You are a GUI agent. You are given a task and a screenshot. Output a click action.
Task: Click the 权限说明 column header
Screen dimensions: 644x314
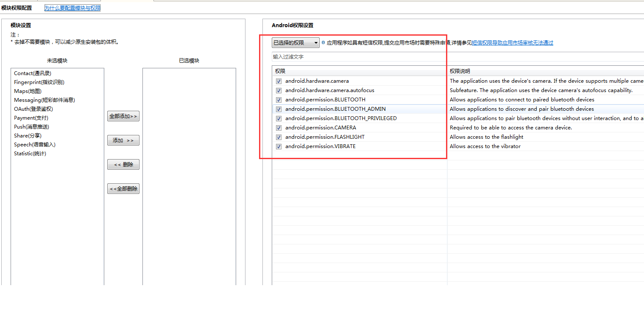tap(546, 71)
